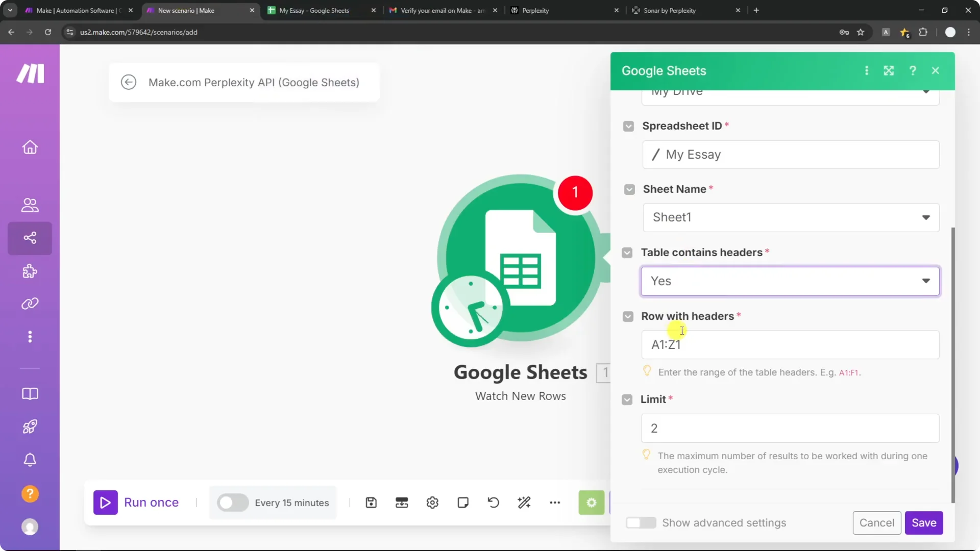Open the Home section in the sidebar
The image size is (980, 551).
[x=30, y=147]
